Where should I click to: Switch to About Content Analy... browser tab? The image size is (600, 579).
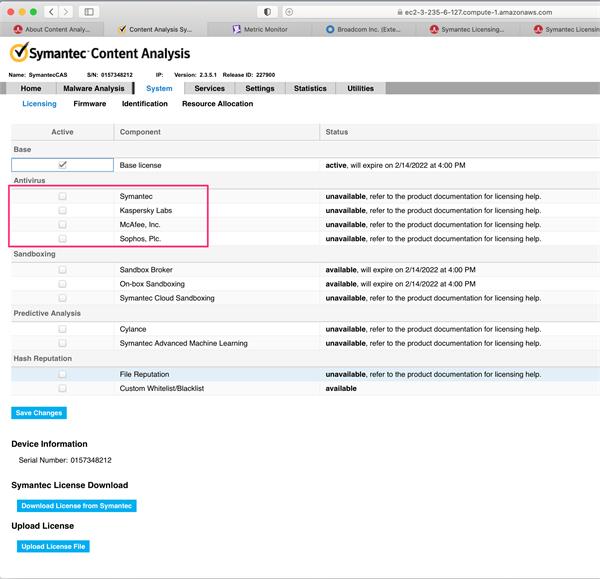click(x=52, y=29)
